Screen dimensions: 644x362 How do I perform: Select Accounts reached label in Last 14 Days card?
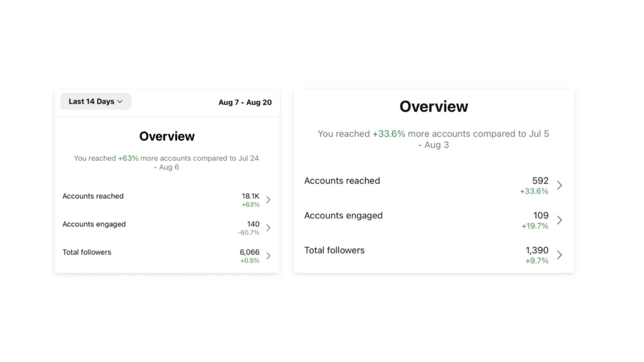point(93,196)
